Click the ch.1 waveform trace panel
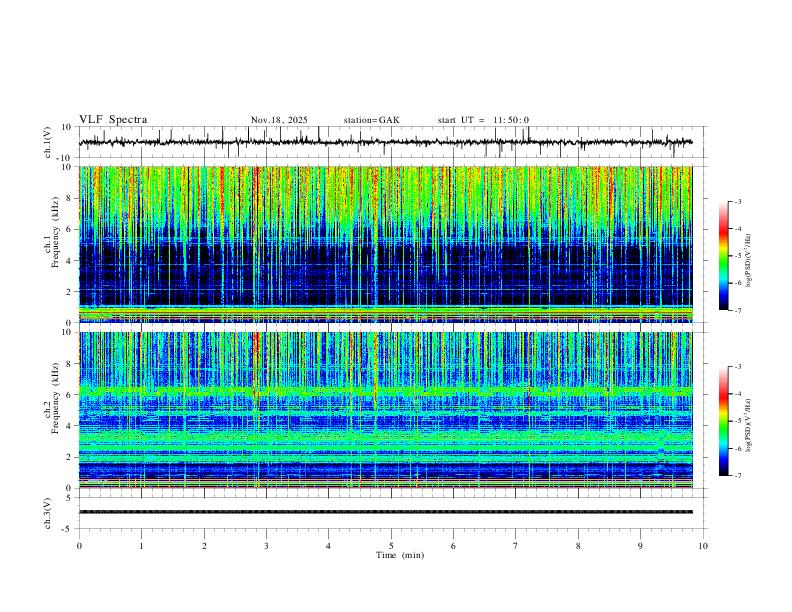Image resolution: width=792 pixels, height=612 pixels. (x=393, y=142)
